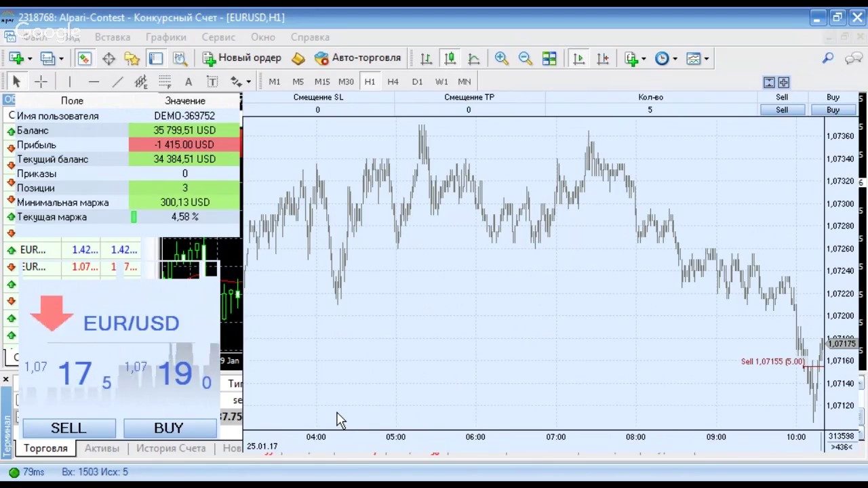Select the crosshair tool
868x488 pixels.
tap(41, 81)
